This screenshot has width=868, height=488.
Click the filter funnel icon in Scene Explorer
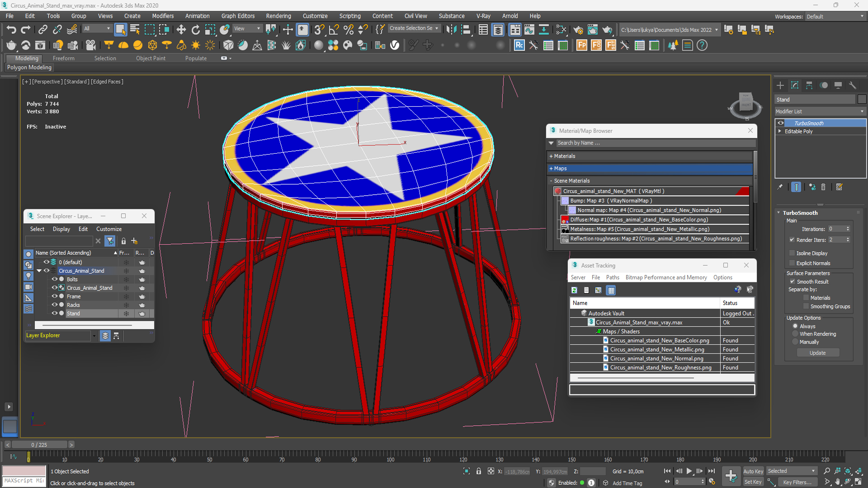110,241
